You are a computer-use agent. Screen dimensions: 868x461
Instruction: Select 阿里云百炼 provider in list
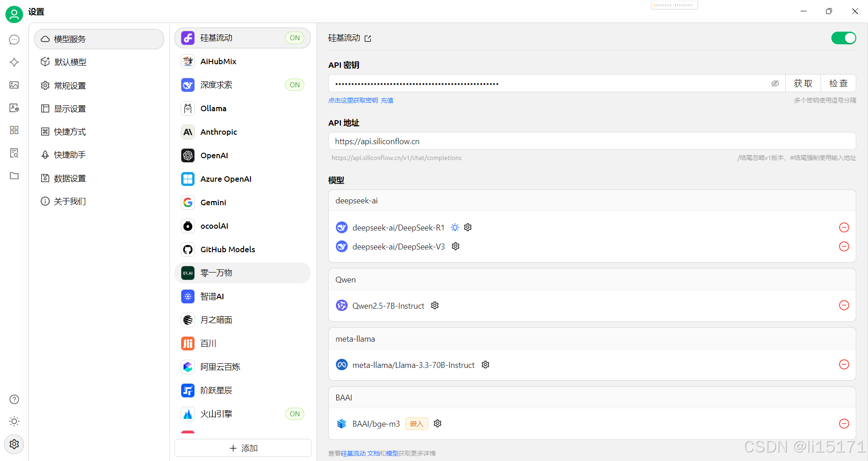coord(242,367)
